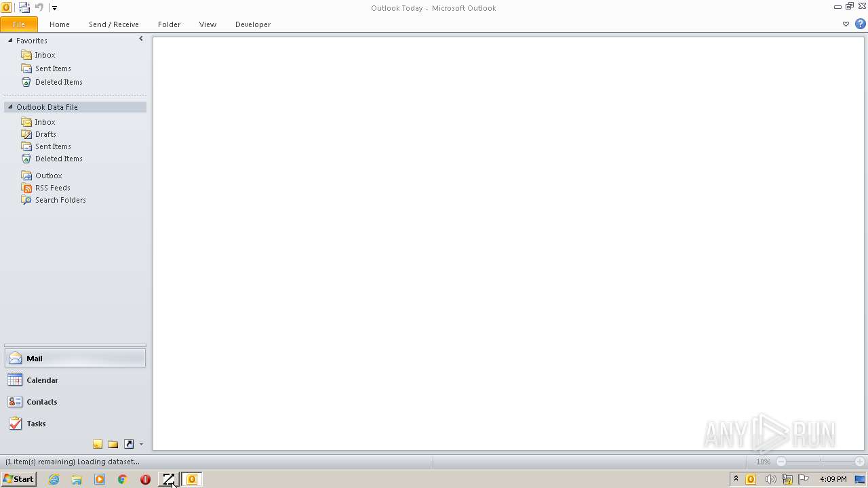Image resolution: width=868 pixels, height=488 pixels.
Task: Show hidden tray icons
Action: click(736, 479)
